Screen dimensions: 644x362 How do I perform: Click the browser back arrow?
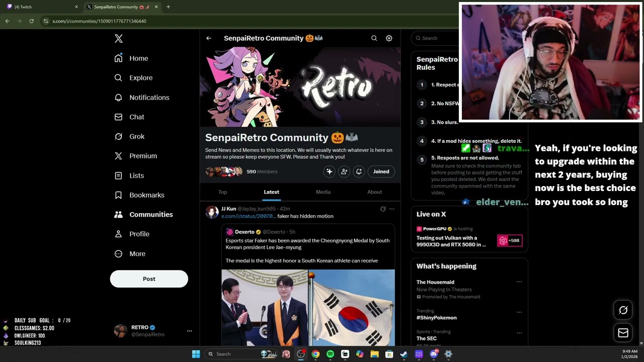(7, 21)
